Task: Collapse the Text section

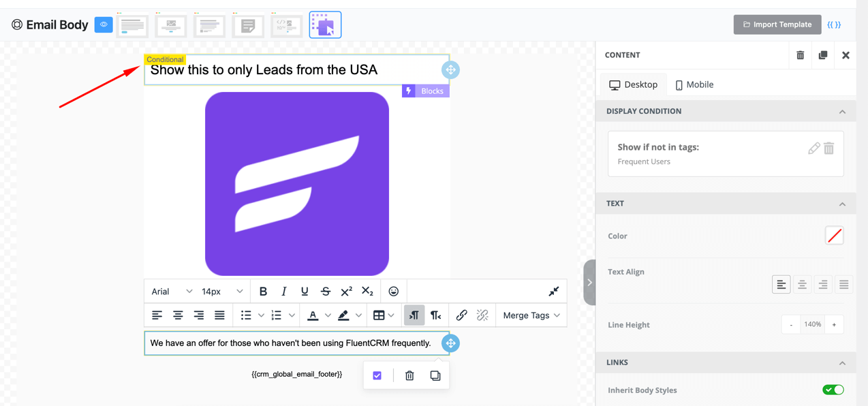Action: pyautogui.click(x=842, y=204)
